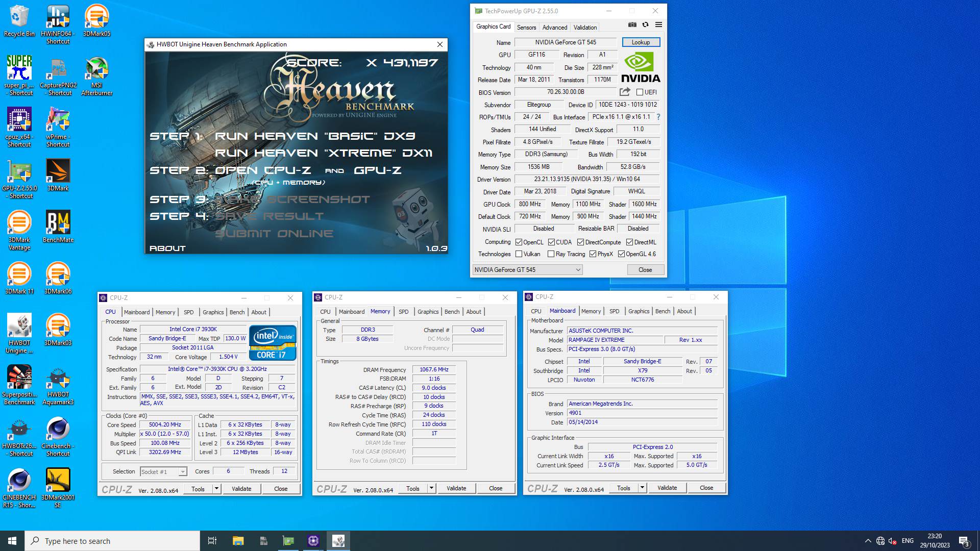This screenshot has height=551, width=980.
Task: Click Validate in CPU-Z Memory window
Action: 456,488
